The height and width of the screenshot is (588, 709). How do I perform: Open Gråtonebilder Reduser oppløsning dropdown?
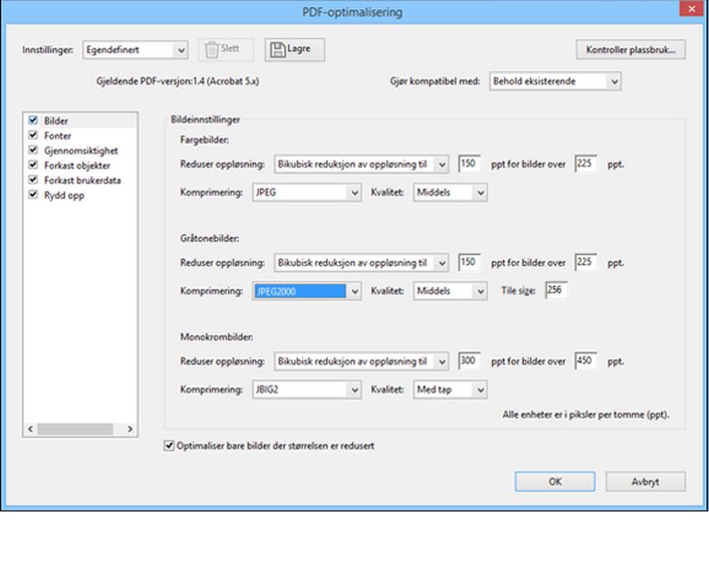(361, 263)
